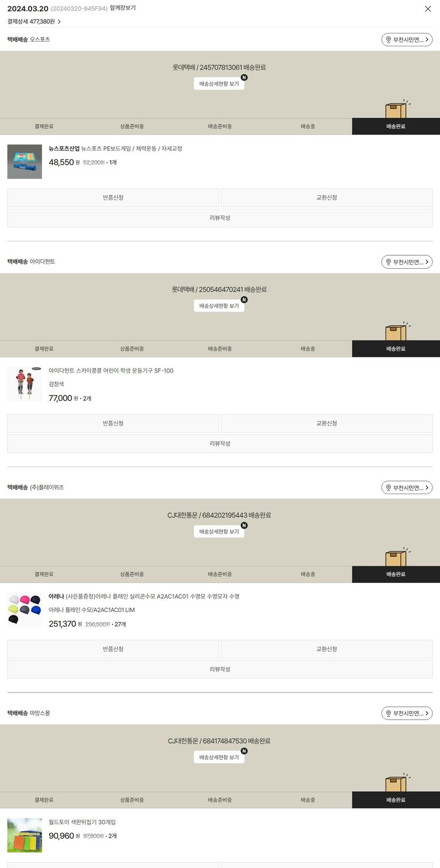The height and width of the screenshot is (868, 440).
Task: Open delivery address button for 마망스몰 shipment
Action: [407, 713]
